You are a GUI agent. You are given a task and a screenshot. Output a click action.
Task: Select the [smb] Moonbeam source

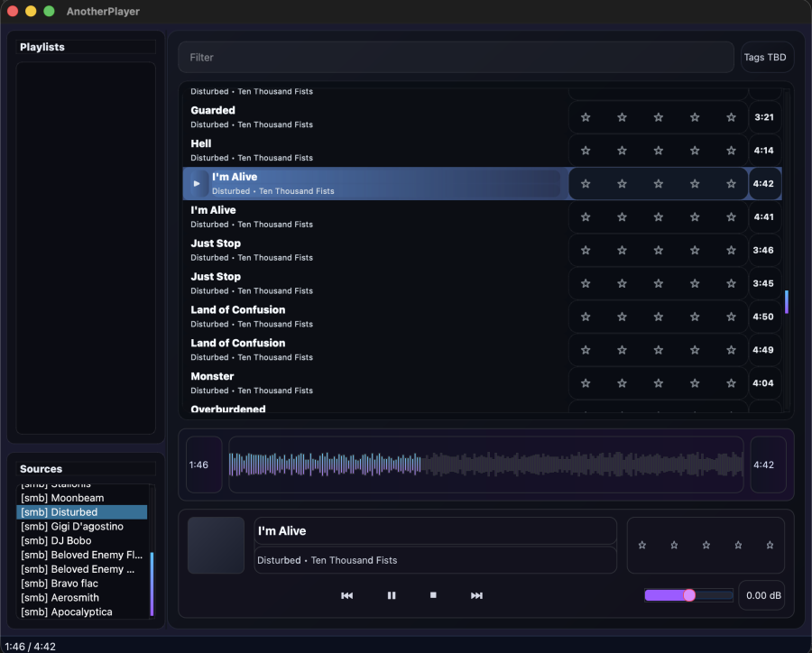click(82, 498)
